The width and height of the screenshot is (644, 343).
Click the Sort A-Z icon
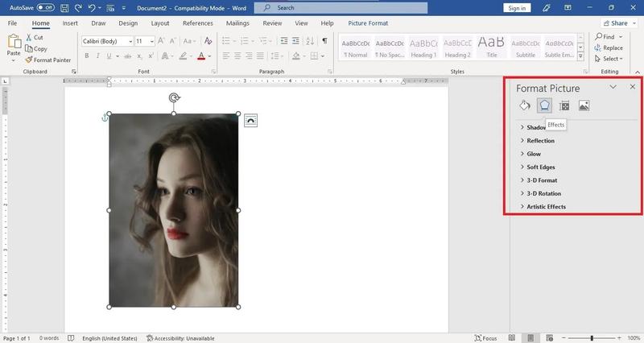pos(310,41)
